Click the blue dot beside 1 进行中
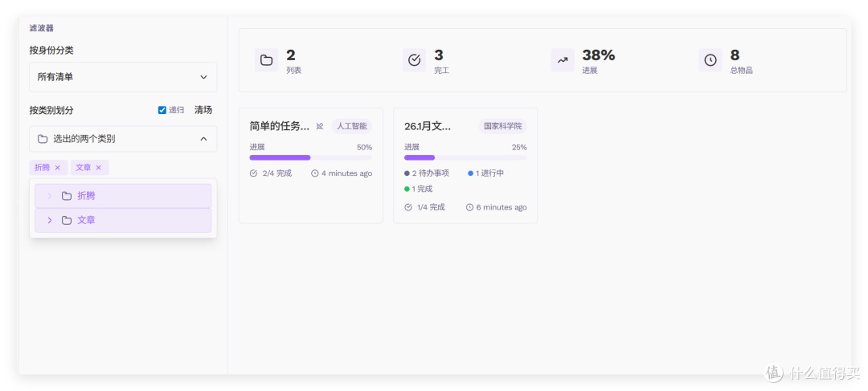This screenshot has height=391, width=868. click(x=470, y=173)
